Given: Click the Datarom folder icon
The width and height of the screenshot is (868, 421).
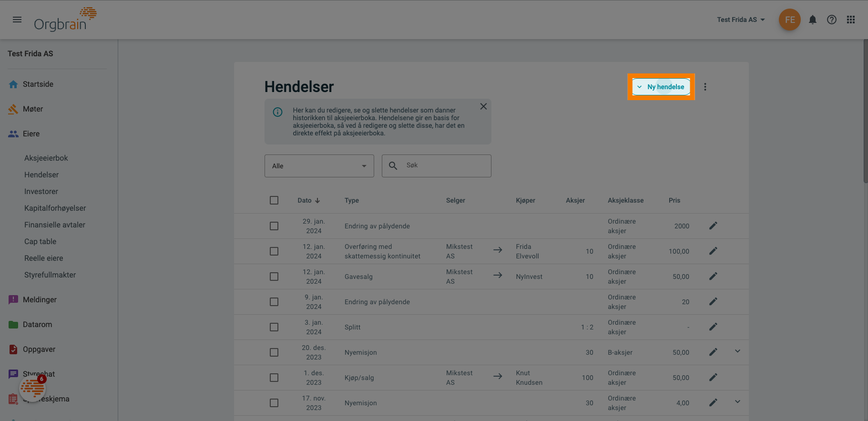Looking at the screenshot, I should (13, 325).
